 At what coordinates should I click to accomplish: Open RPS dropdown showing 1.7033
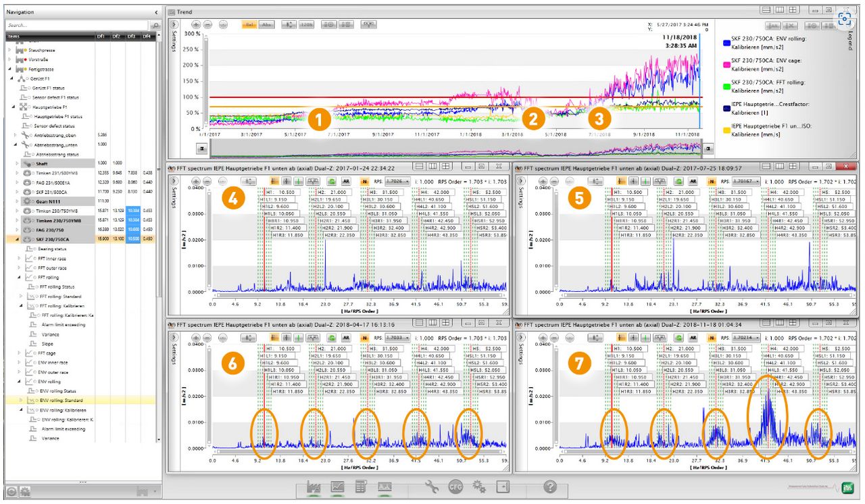pos(397,336)
